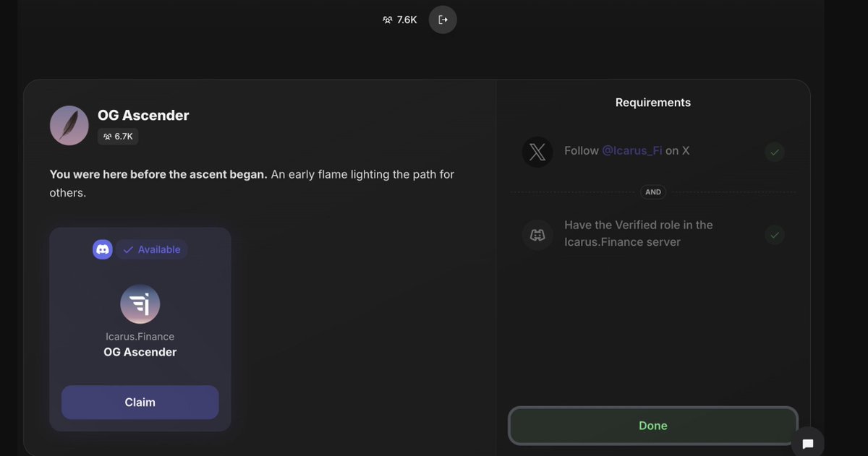
Task: Click the OG Ascender heading title
Action: point(143,115)
